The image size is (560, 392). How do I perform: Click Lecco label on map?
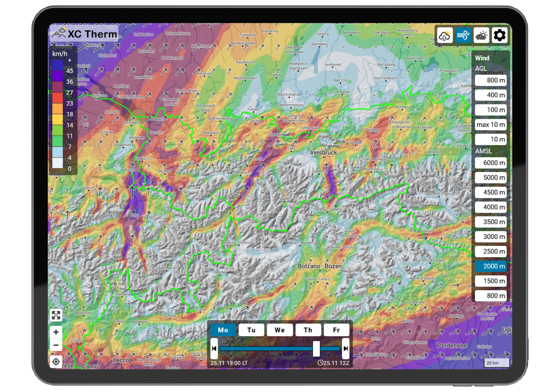[121, 360]
